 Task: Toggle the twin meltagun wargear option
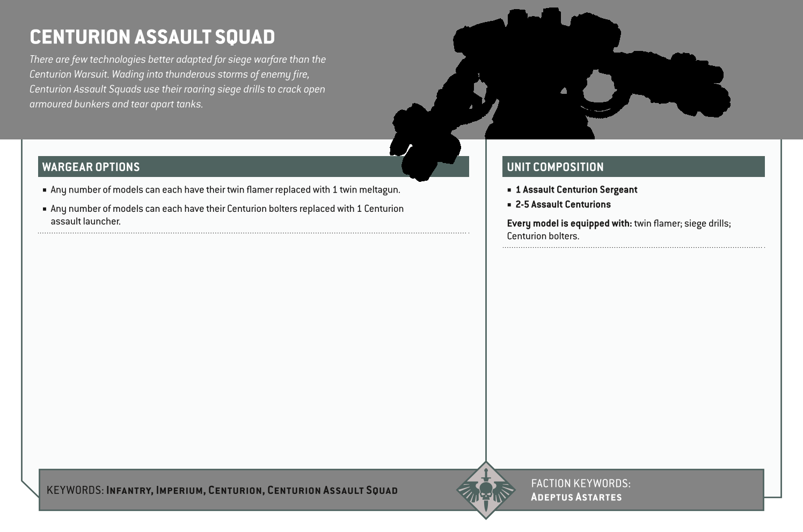(225, 189)
